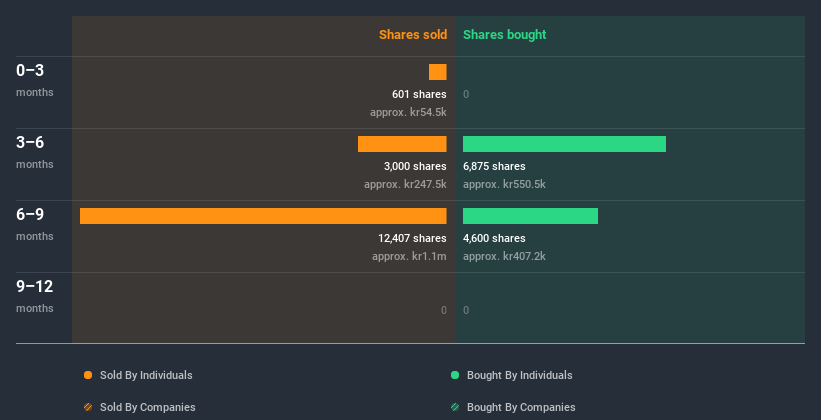This screenshot has width=821, height=420.
Task: Select the orange 6–9 months sold bar
Action: (263, 216)
